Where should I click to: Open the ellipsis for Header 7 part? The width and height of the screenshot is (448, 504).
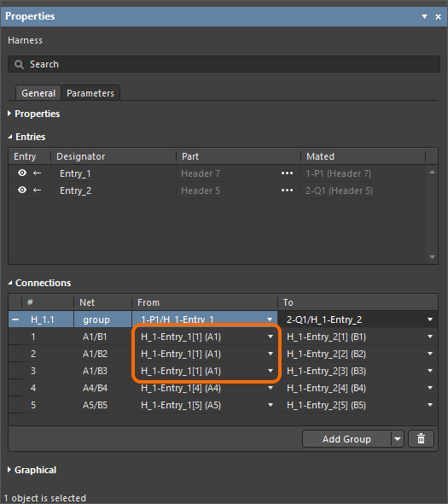click(x=287, y=173)
